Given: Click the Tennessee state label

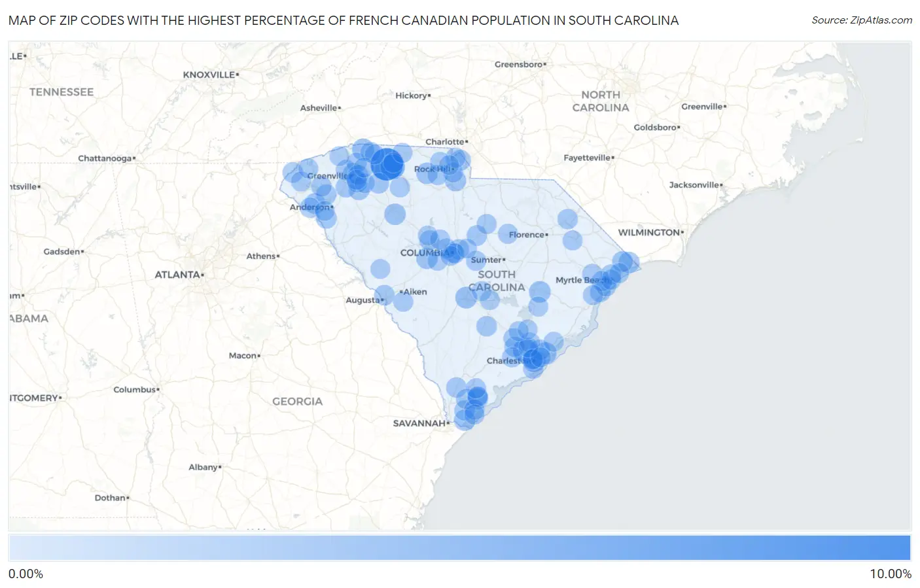Looking at the screenshot, I should tap(62, 92).
